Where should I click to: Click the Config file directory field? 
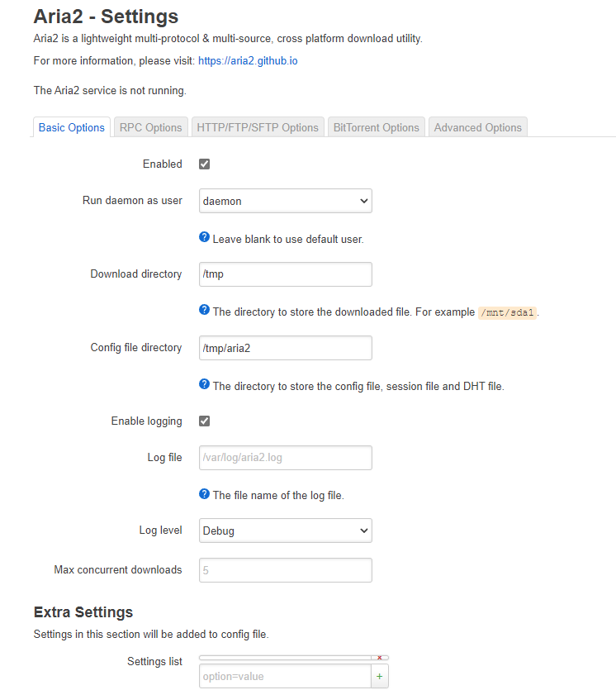[x=285, y=348]
